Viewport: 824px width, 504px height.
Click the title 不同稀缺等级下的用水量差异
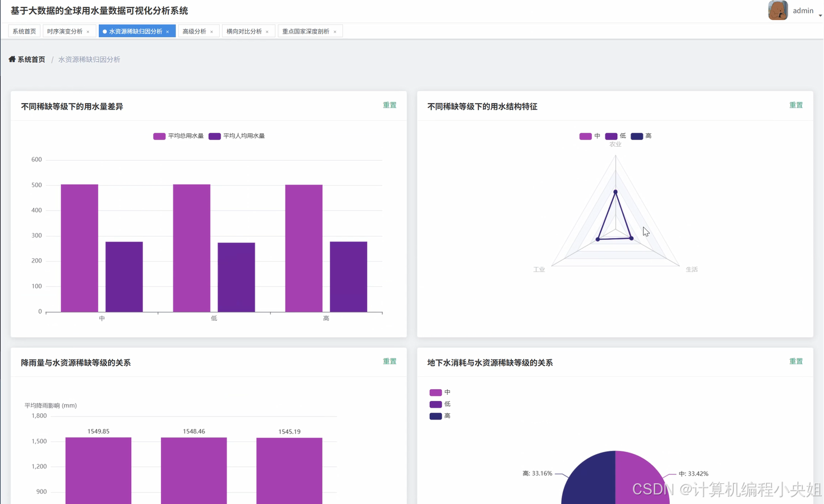[72, 106]
